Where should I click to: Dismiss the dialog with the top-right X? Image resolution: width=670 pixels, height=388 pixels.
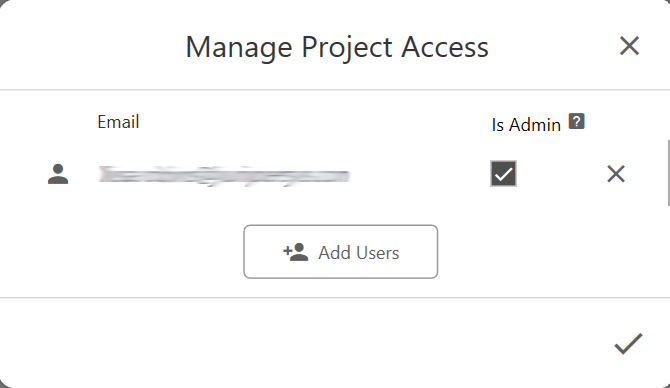click(x=629, y=46)
